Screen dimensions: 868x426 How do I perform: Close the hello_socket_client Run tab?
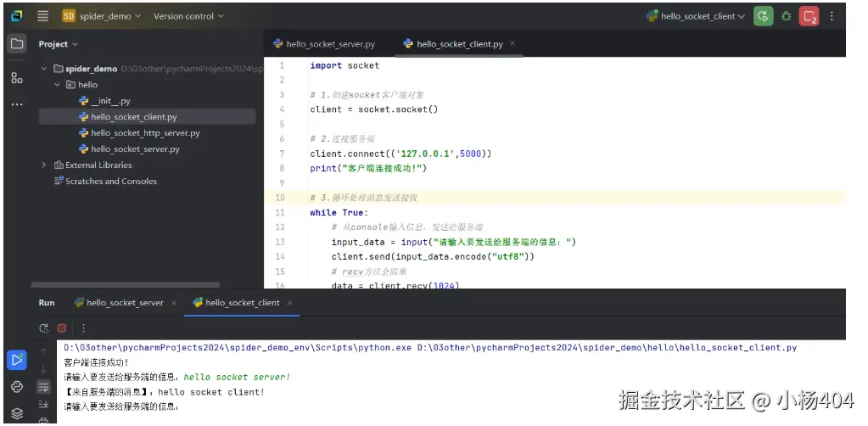(x=289, y=303)
